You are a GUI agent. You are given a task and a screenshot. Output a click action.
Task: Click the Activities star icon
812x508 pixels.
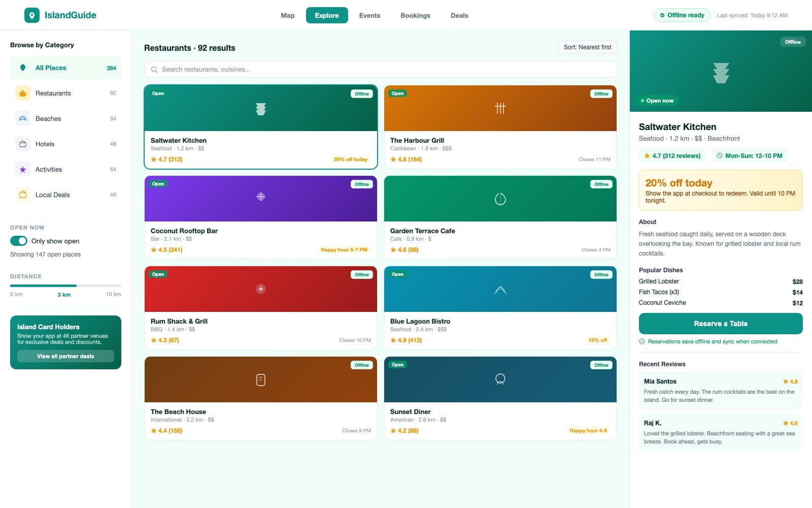[23, 169]
